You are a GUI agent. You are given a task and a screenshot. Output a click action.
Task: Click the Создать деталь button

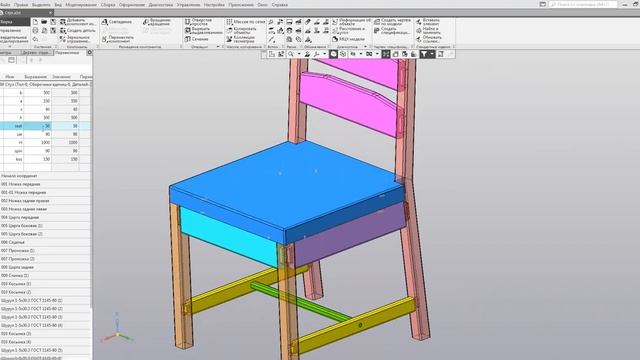[x=78, y=31]
